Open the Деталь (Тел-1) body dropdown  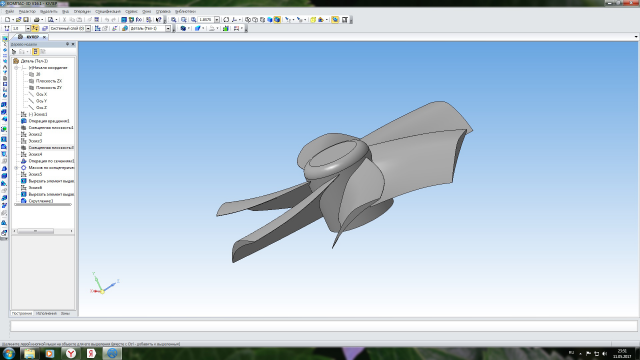click(168, 29)
